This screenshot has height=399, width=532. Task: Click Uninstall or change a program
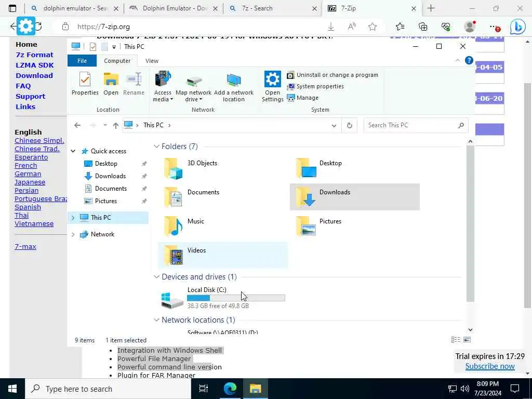[x=332, y=75]
